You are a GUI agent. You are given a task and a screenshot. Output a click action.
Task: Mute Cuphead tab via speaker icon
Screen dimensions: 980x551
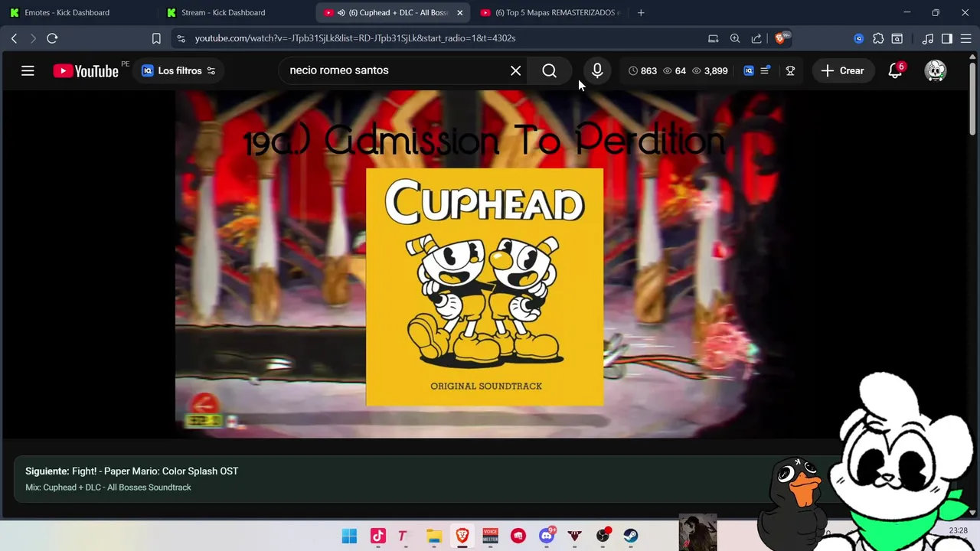pyautogui.click(x=341, y=12)
